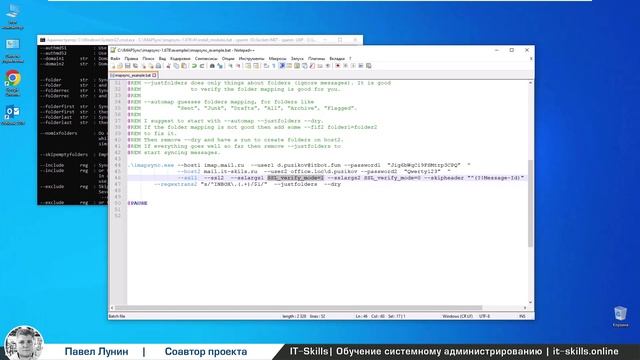Toggle synchronized vertical scrolling

tap(248, 66)
